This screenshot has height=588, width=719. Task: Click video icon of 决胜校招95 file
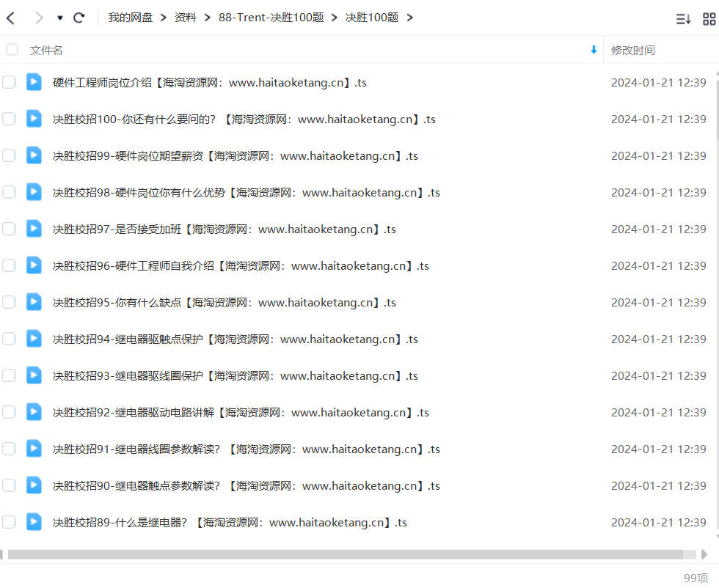coord(34,302)
